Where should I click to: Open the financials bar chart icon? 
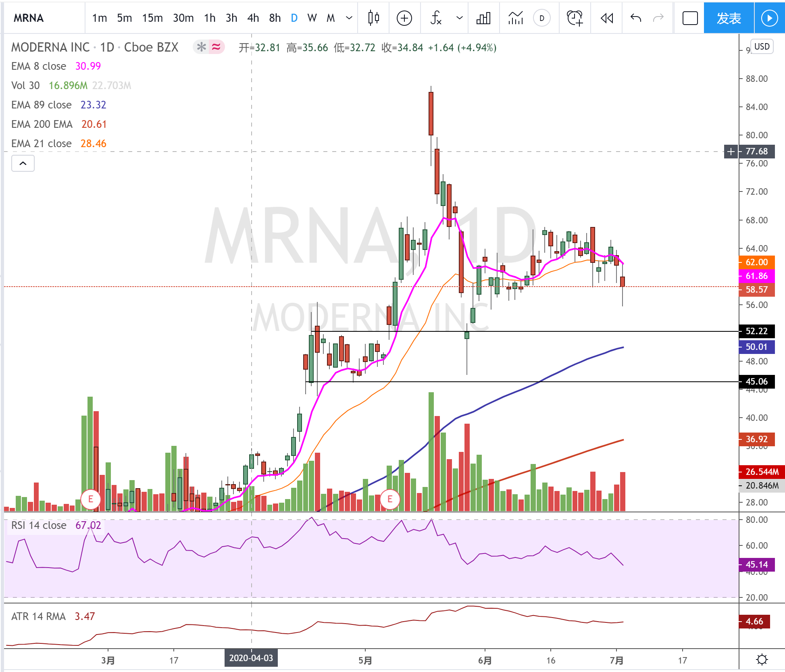(x=483, y=18)
